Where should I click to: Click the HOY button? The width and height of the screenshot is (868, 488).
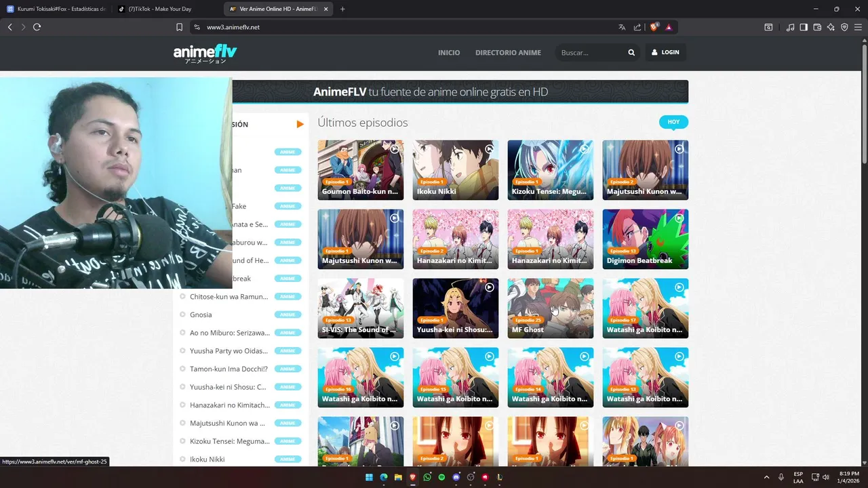point(673,122)
